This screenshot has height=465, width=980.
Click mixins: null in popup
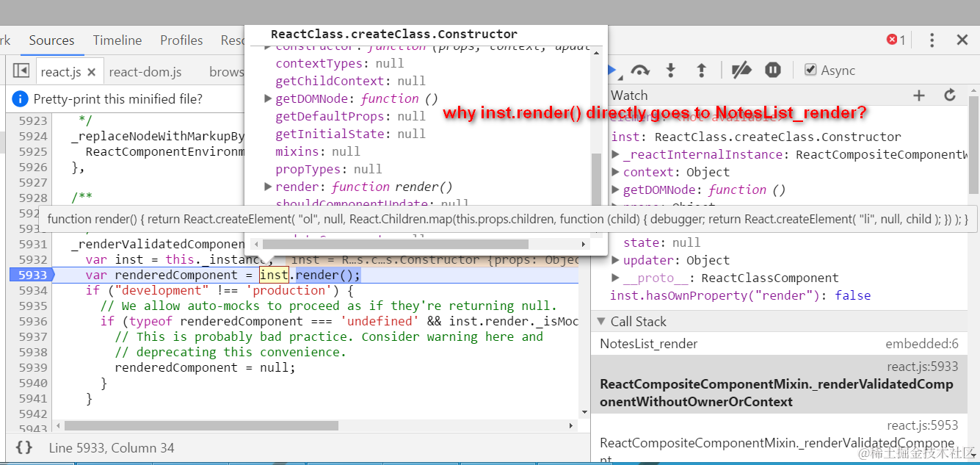(x=318, y=151)
